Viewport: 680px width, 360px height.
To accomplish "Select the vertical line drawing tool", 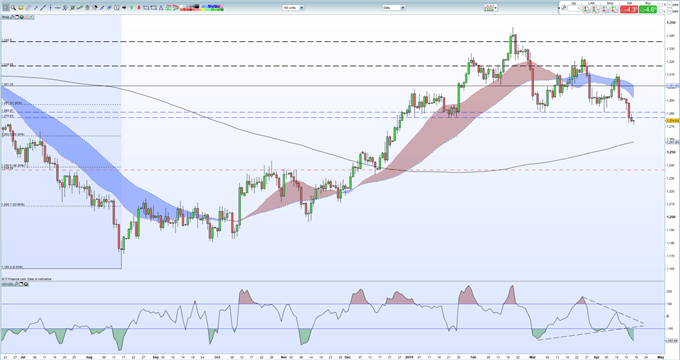I will (50, 8).
